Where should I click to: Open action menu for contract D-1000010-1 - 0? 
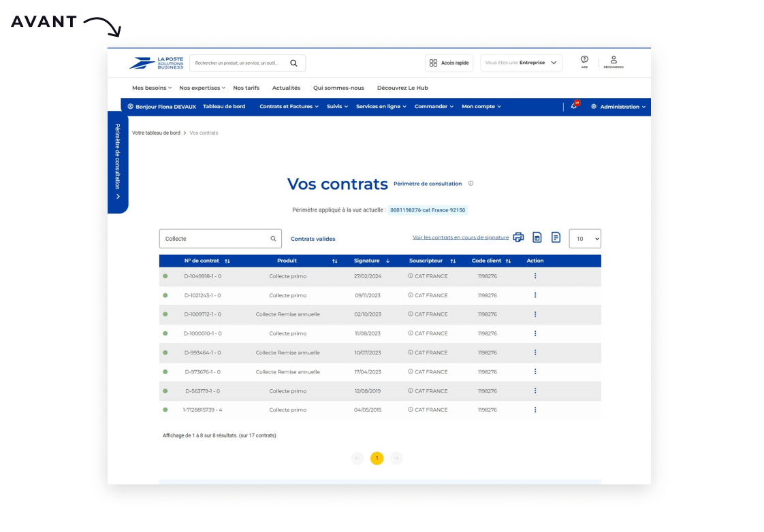535,333
